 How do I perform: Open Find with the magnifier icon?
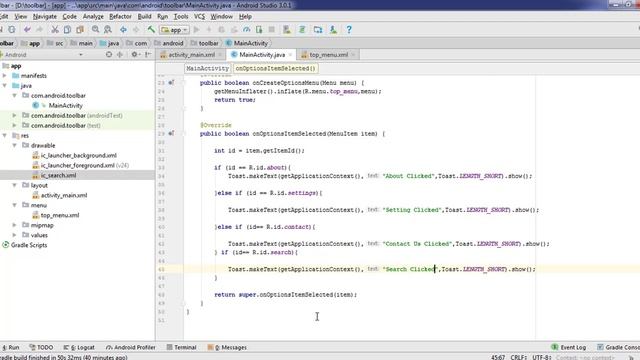tap(96, 29)
